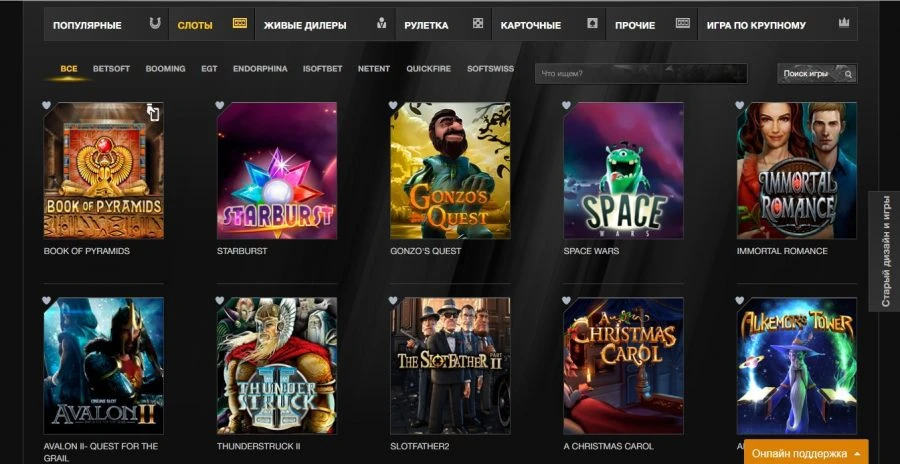Click the dice icon beside Рулетка
Screen dimensions: 900x464
pyautogui.click(x=478, y=24)
